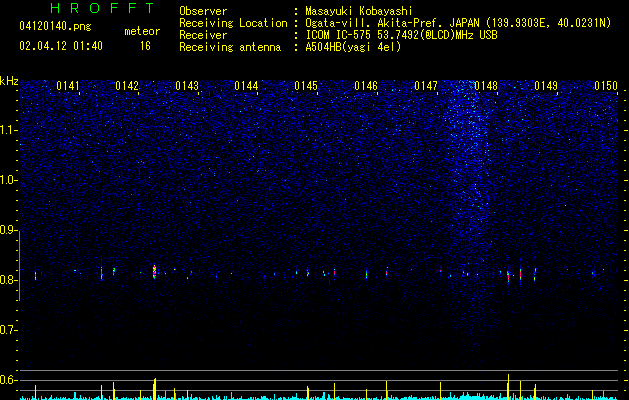Image resolution: width=629 pixels, height=400 pixels.
Task: Click the meteor count 16
Action: (x=145, y=46)
